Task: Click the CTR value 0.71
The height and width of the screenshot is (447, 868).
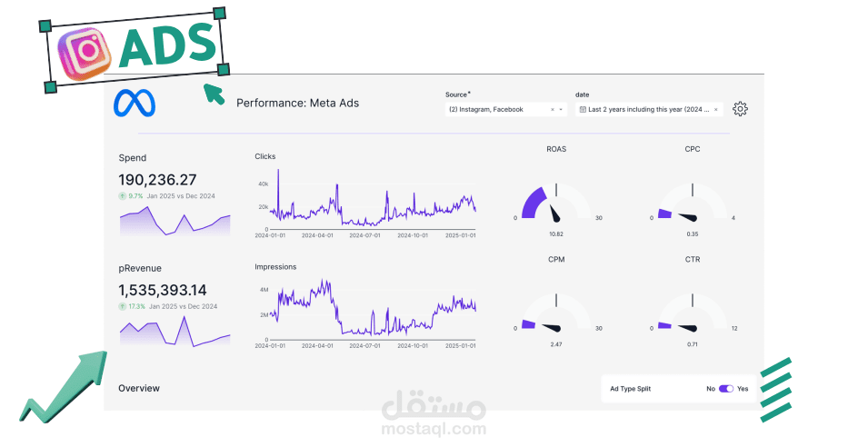Action: coord(693,344)
